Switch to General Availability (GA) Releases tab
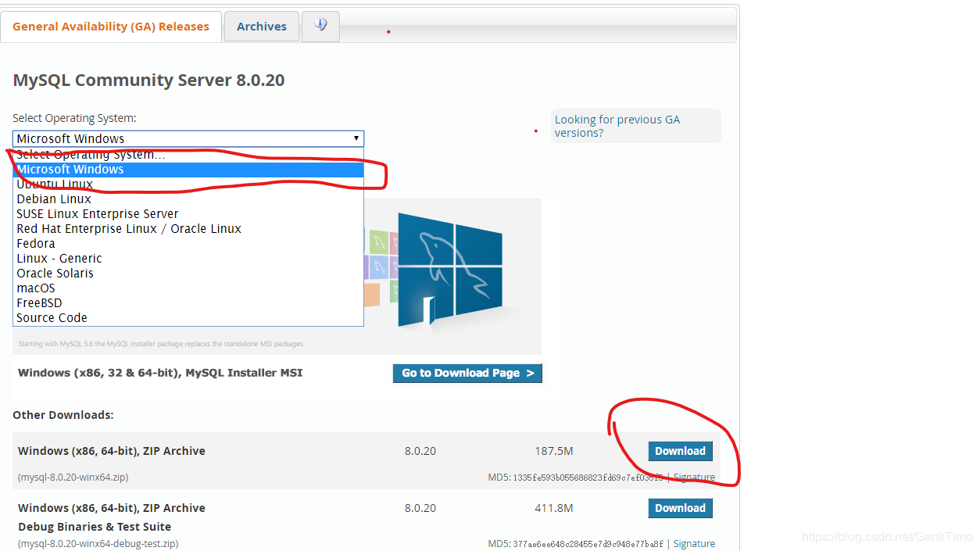This screenshot has width=980, height=551. 111,27
